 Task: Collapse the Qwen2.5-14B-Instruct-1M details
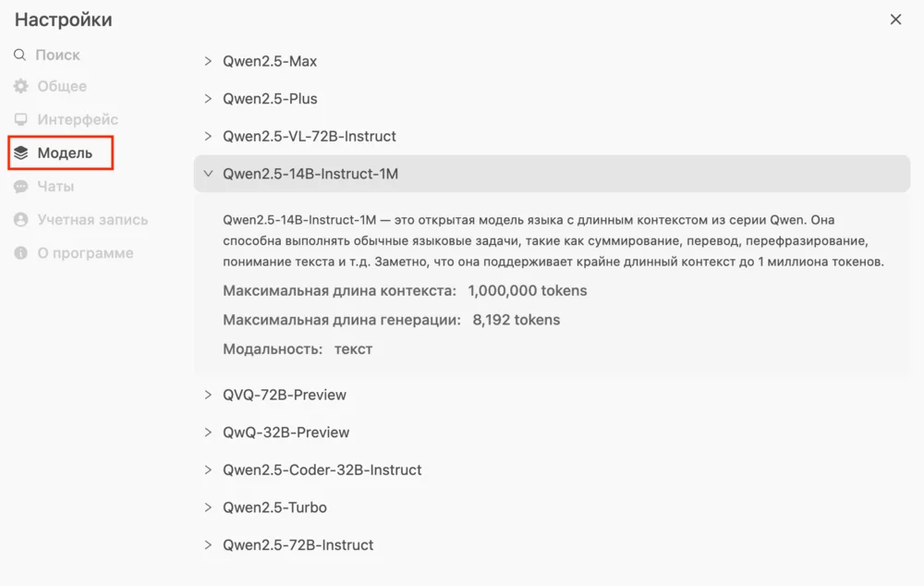click(x=208, y=174)
